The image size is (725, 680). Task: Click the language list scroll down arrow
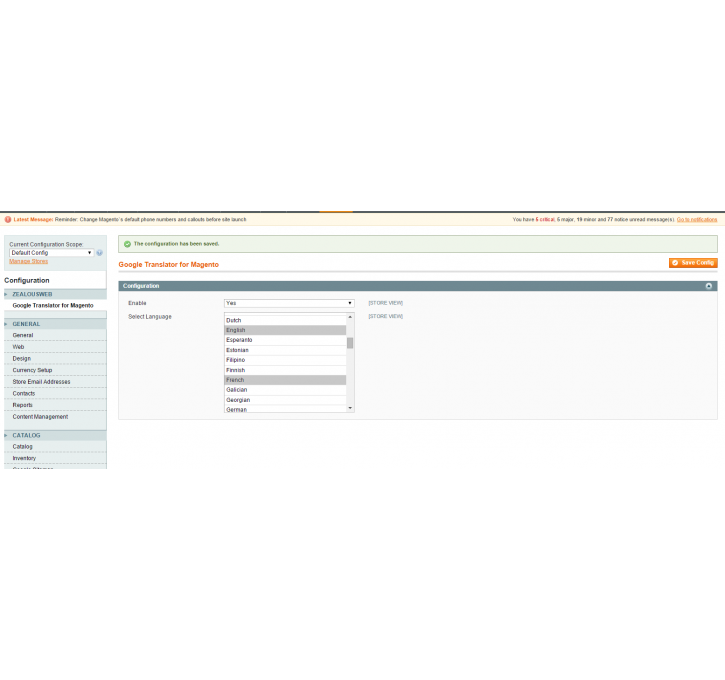(350, 408)
